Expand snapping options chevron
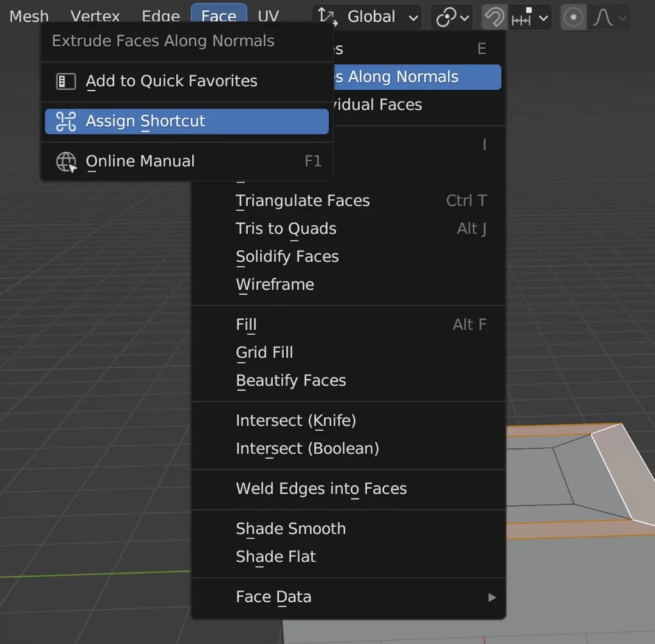The image size is (655, 644). (543, 18)
